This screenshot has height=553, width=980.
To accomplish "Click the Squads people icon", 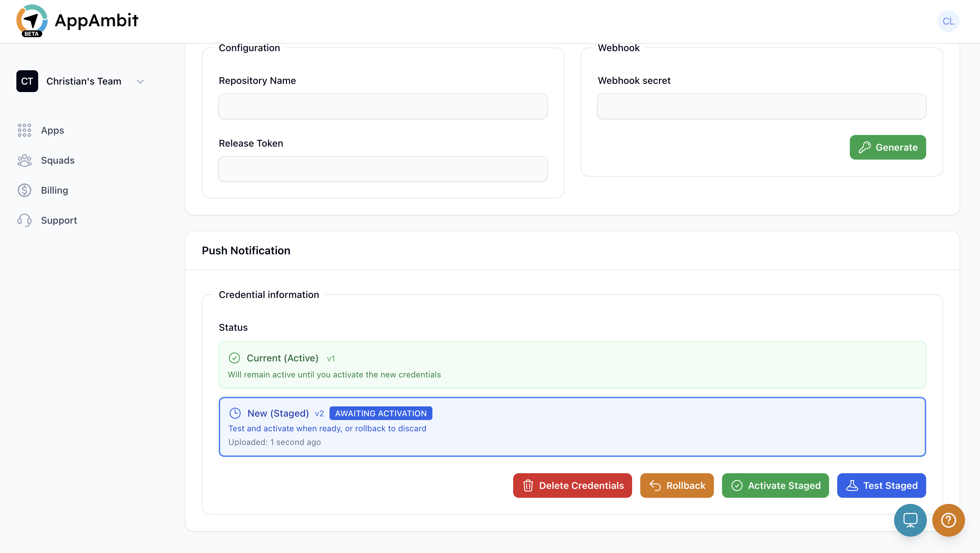I will coord(24,160).
